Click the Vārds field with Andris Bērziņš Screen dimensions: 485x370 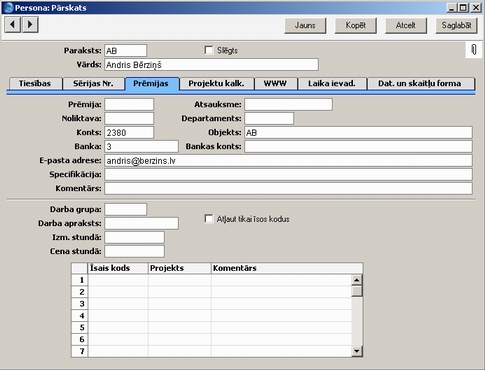point(211,65)
